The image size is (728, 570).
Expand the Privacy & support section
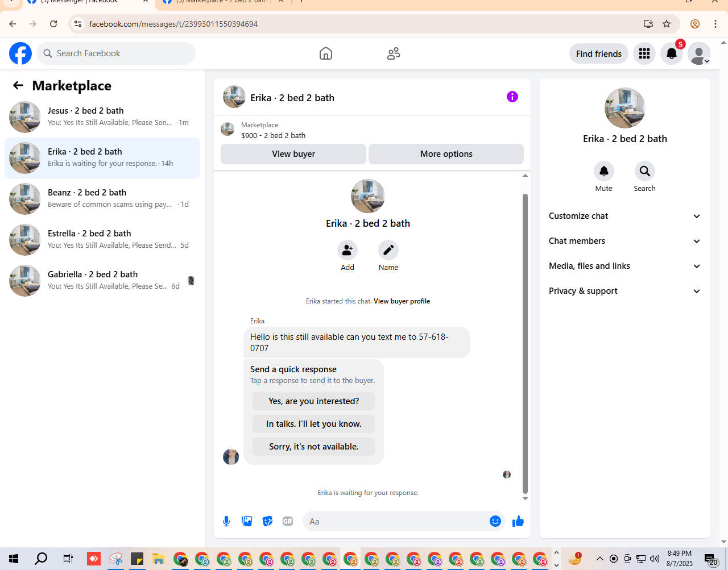coord(625,291)
